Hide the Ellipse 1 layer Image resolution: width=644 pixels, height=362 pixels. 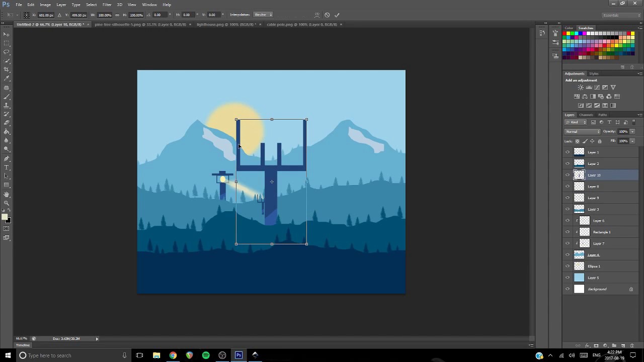(x=568, y=266)
